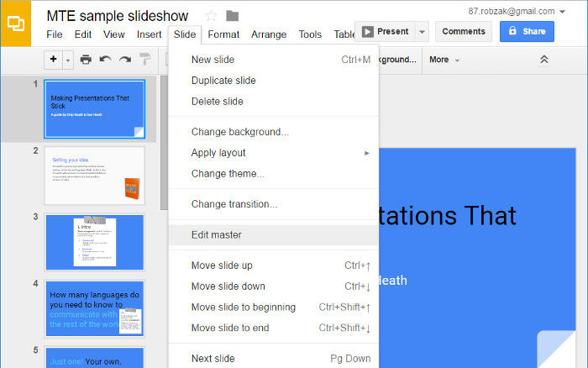Open the Present options dropdown arrow
The width and height of the screenshot is (588, 368).
pyautogui.click(x=422, y=32)
